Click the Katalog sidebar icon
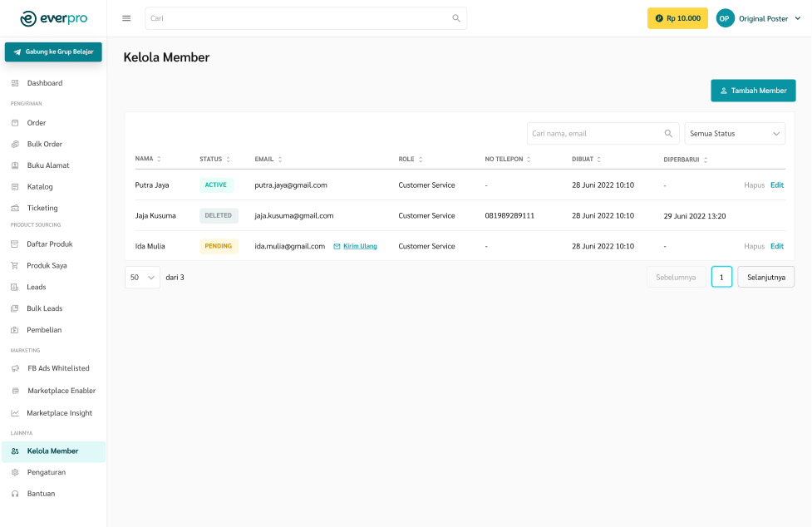 click(x=15, y=186)
